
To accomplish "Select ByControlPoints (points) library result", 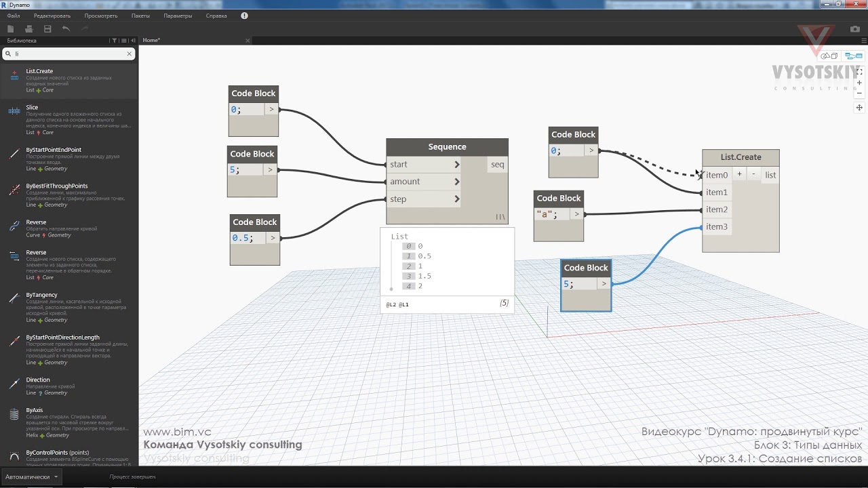I will click(68, 457).
